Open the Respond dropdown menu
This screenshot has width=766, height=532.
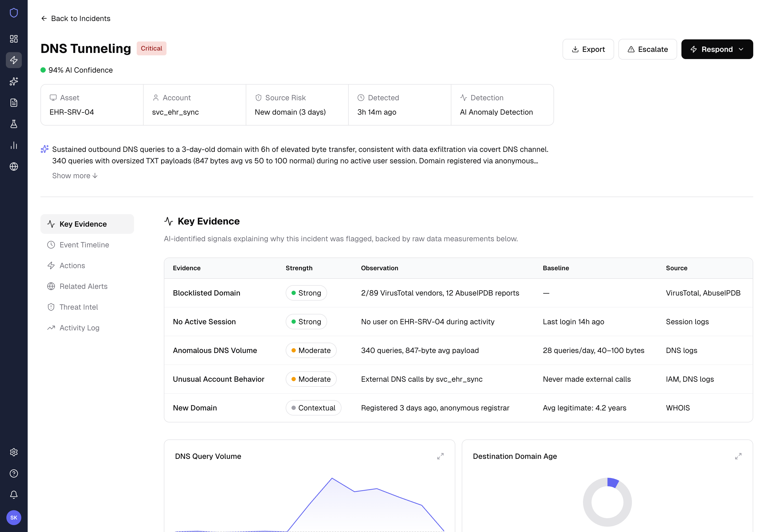717,49
